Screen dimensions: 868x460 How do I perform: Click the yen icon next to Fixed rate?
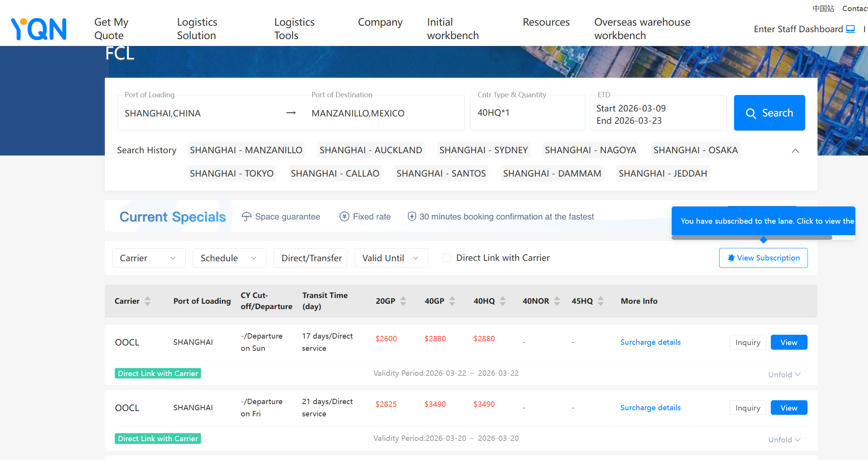(x=344, y=216)
